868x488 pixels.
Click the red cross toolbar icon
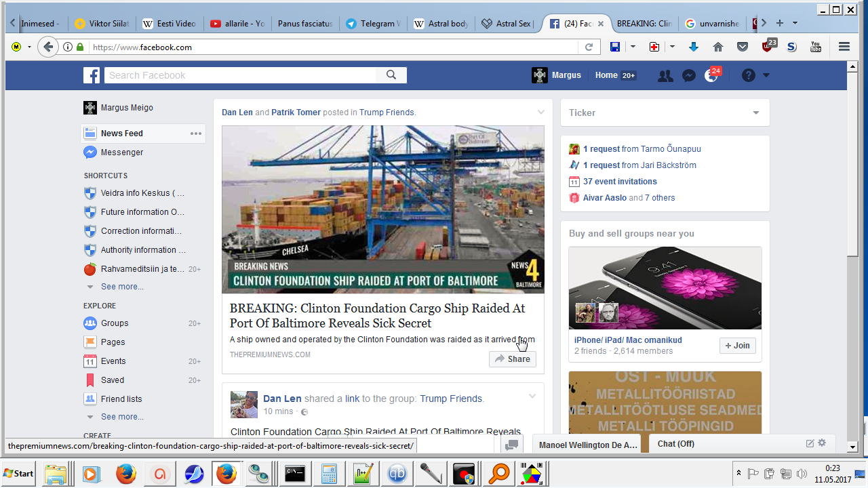pos(654,47)
